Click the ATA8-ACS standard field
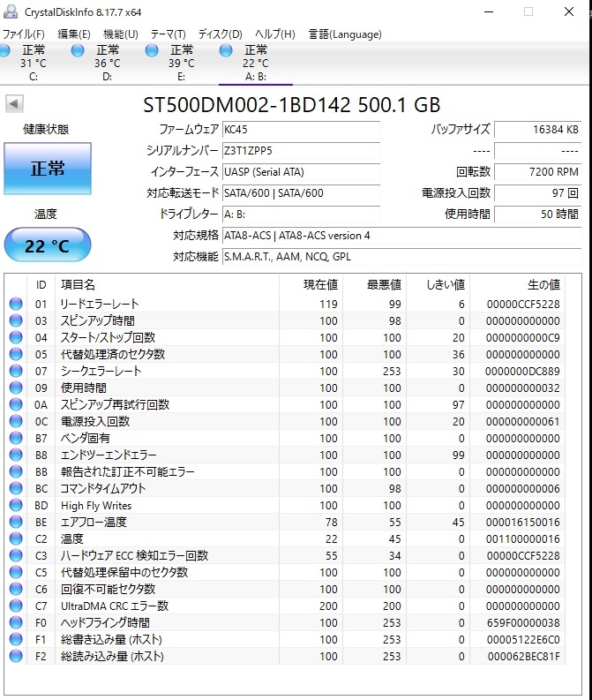592x700 pixels. [401, 236]
